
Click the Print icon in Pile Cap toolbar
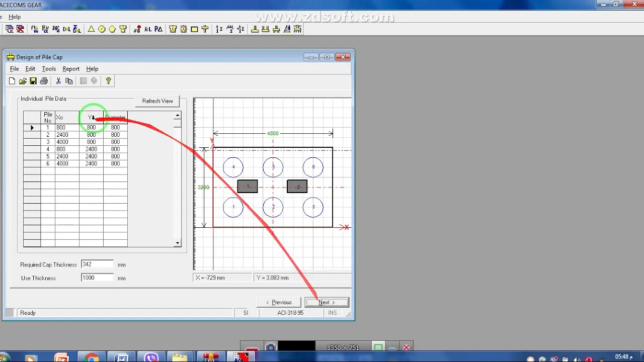click(44, 81)
